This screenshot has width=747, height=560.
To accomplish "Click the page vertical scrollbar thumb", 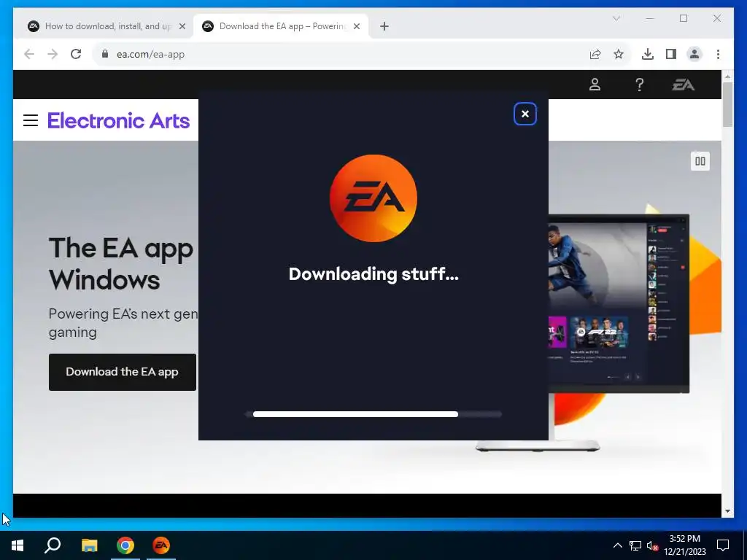I will pos(727,105).
